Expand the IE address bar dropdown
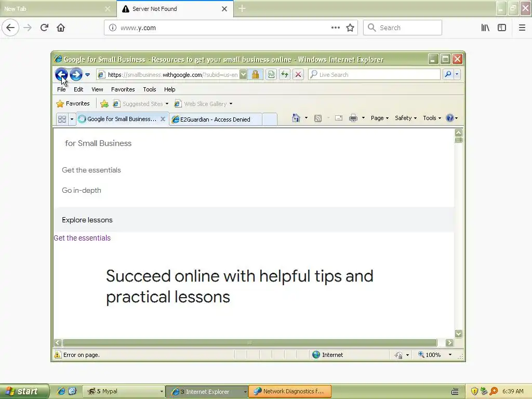 coord(243,74)
